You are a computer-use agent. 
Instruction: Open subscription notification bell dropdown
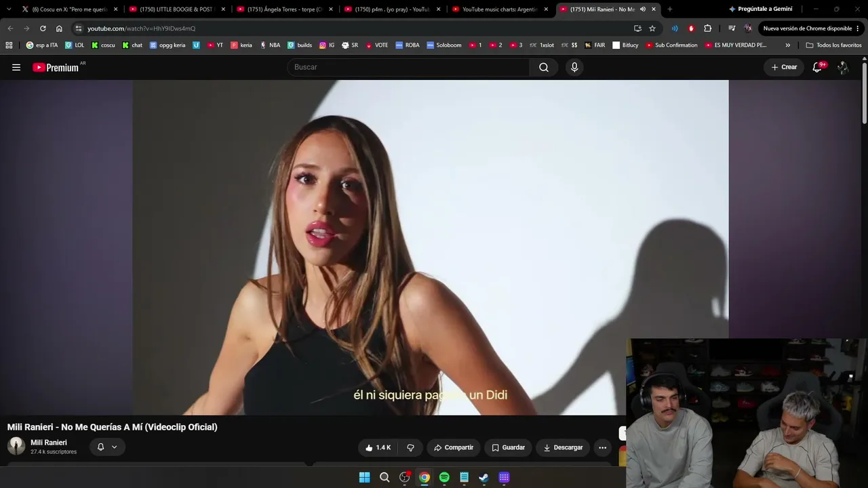[107, 447]
